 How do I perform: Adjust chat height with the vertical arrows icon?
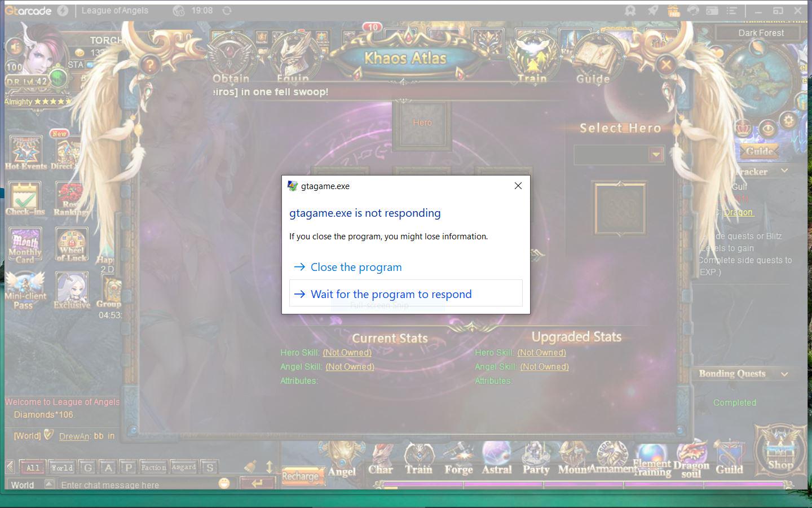[x=270, y=466]
